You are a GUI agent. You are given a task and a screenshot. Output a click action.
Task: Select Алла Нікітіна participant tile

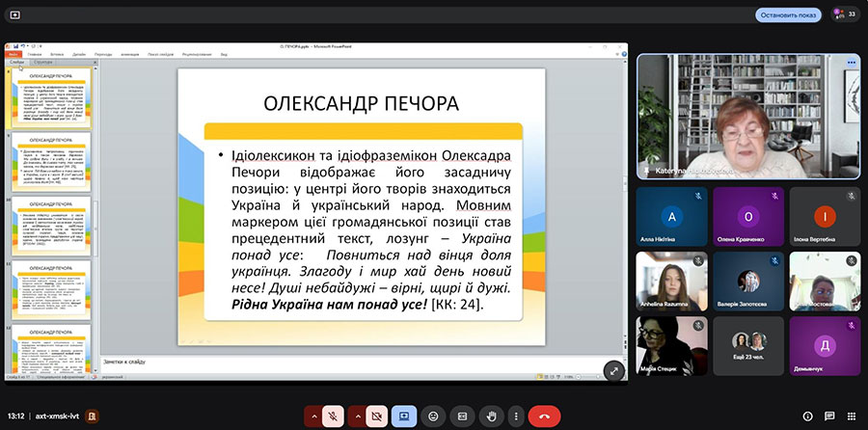click(671, 216)
